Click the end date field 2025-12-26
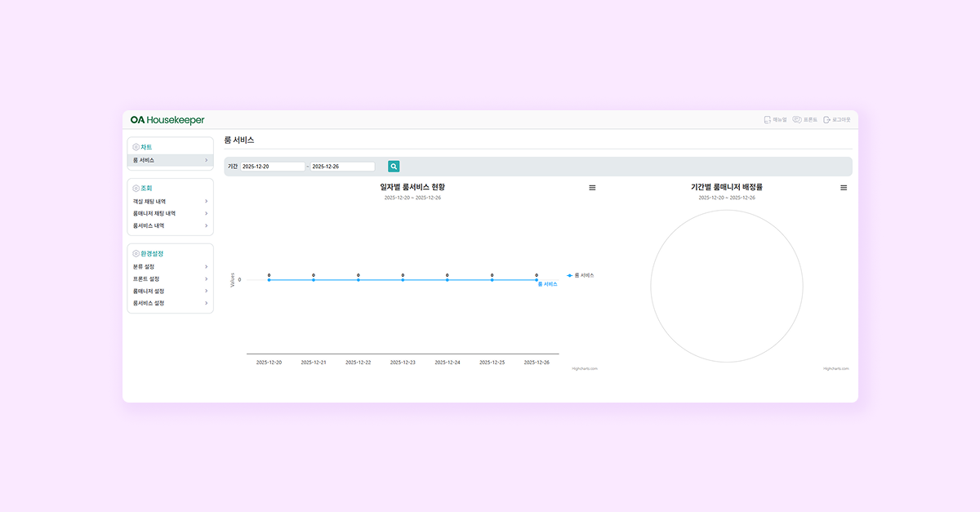 pyautogui.click(x=342, y=167)
